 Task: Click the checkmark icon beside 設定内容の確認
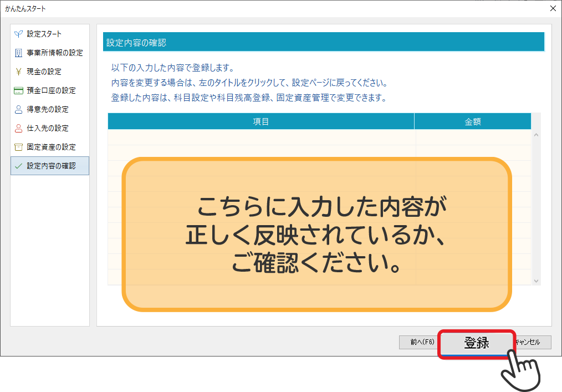point(18,166)
